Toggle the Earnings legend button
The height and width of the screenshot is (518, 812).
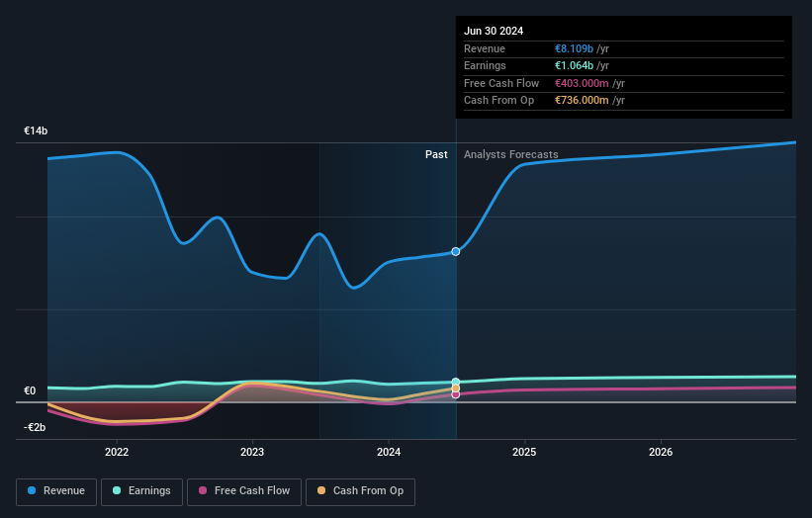pyautogui.click(x=141, y=491)
